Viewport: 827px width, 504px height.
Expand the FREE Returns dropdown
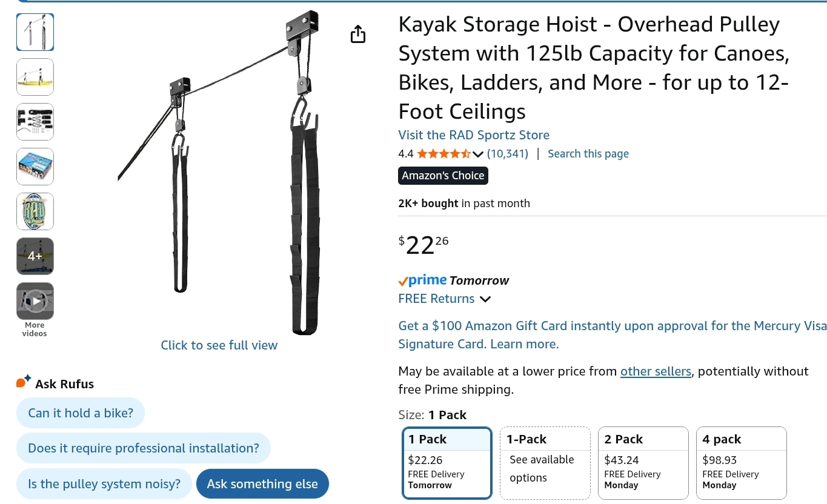[x=485, y=299]
